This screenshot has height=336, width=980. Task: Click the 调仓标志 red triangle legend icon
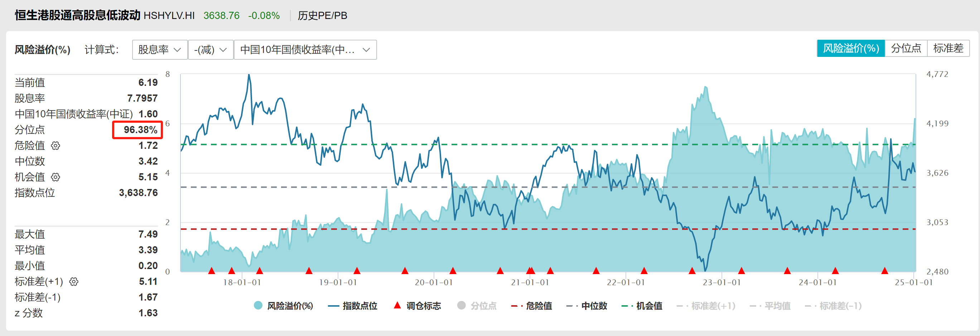point(397,305)
